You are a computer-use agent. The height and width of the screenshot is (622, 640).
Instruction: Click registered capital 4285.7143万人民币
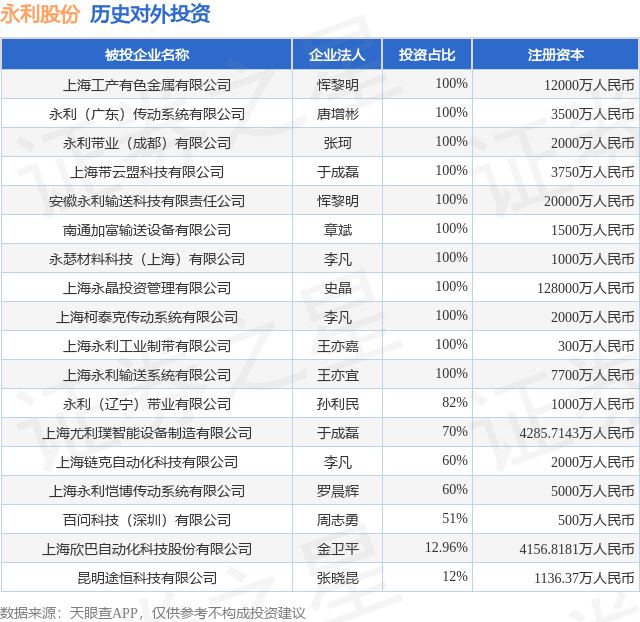point(577,433)
